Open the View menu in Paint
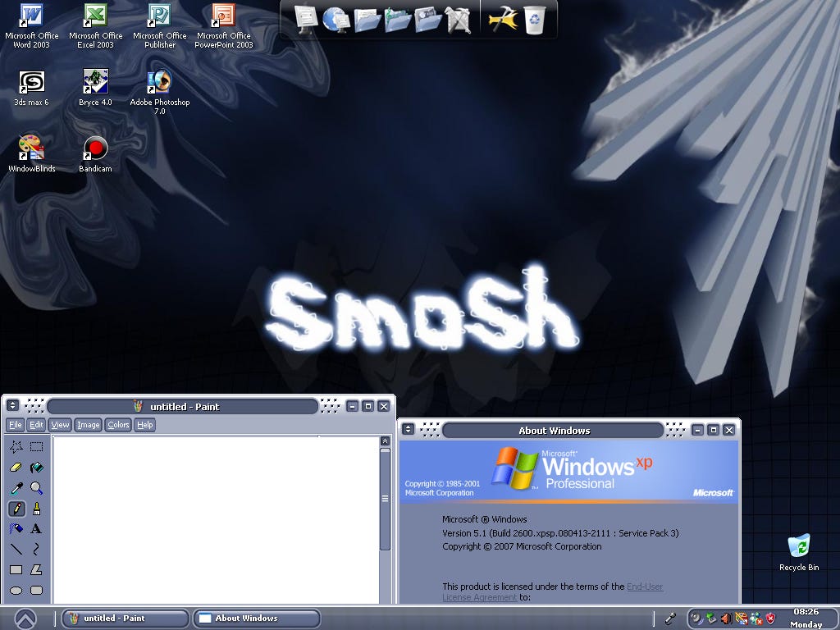Viewport: 840px width, 630px height. coord(60,425)
